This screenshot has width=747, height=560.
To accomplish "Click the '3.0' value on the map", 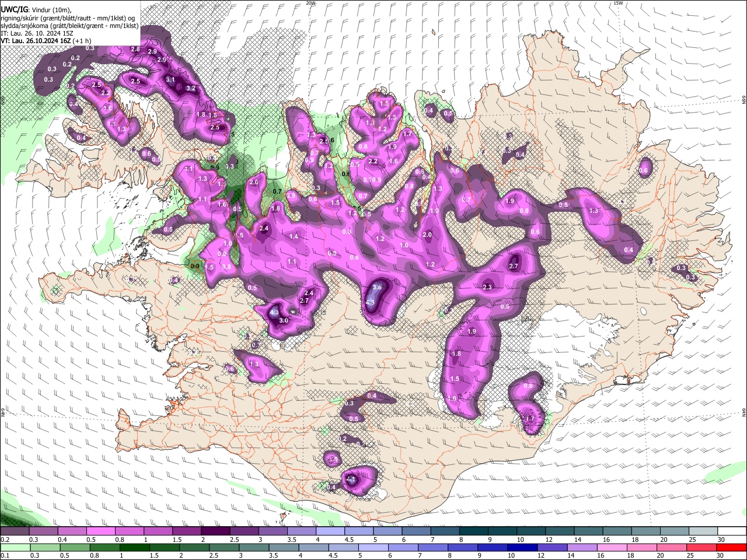I will tap(284, 321).
